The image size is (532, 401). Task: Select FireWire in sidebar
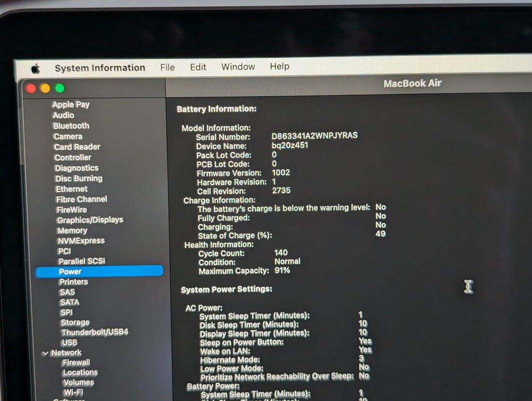pos(72,210)
